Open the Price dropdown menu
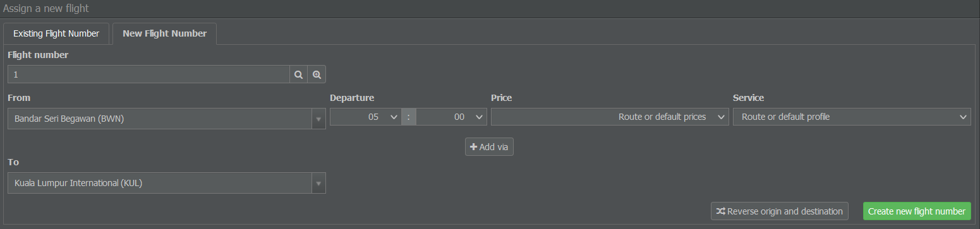The height and width of the screenshot is (229, 980). pos(610,117)
